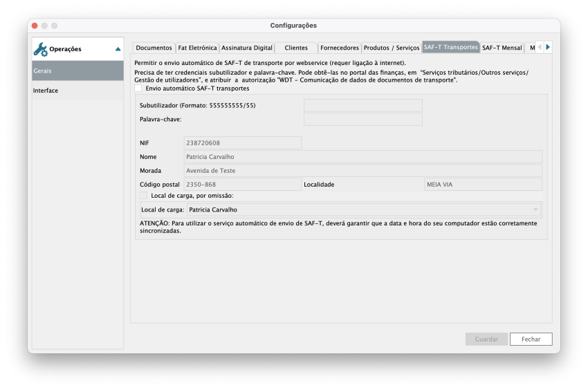The height and width of the screenshot is (390, 588).
Task: Enable Envio automático SAF-T transportes checkbox
Action: pos(138,89)
